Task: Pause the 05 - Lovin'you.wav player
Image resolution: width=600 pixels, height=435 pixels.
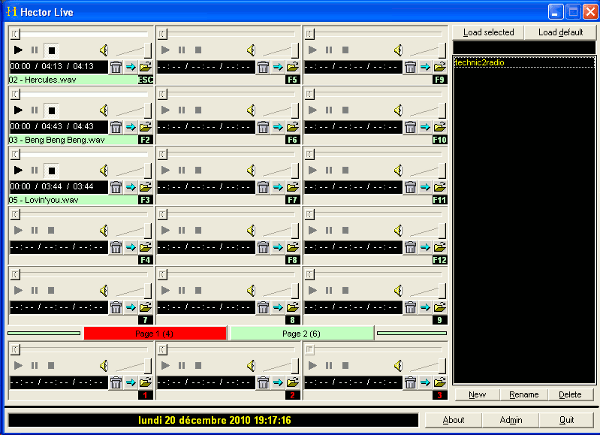Action: point(35,171)
